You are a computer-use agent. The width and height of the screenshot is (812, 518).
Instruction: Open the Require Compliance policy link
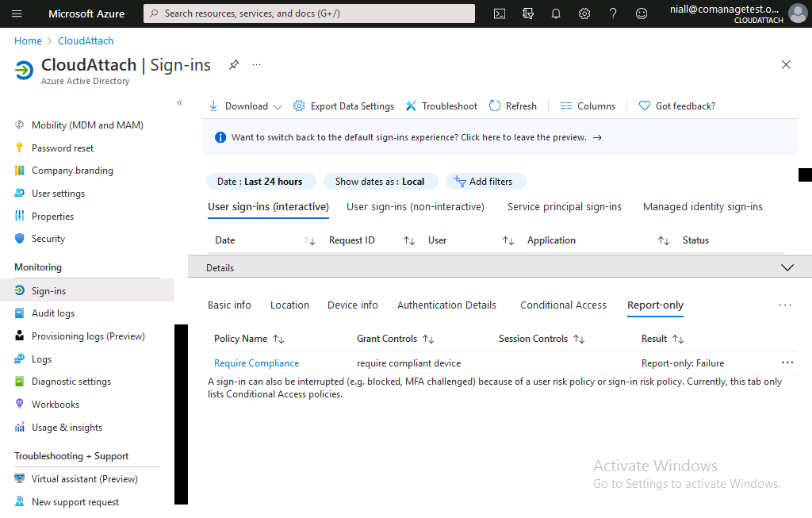(257, 363)
